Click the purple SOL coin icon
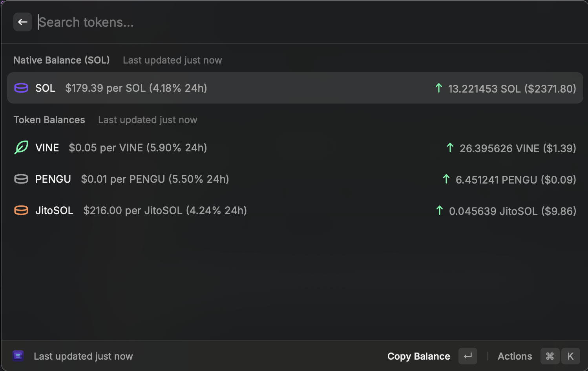The image size is (588, 371). (x=21, y=88)
